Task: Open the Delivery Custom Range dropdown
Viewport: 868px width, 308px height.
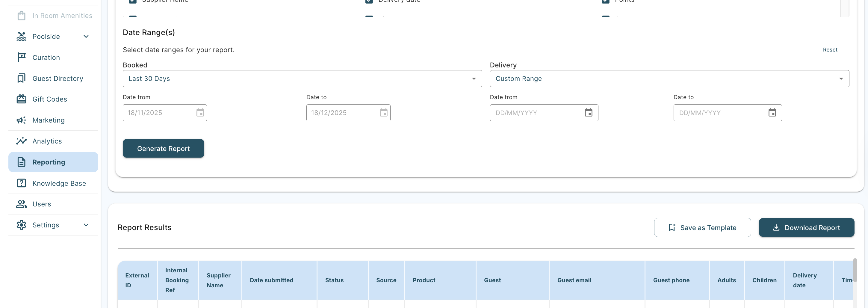Action: tap(669, 78)
